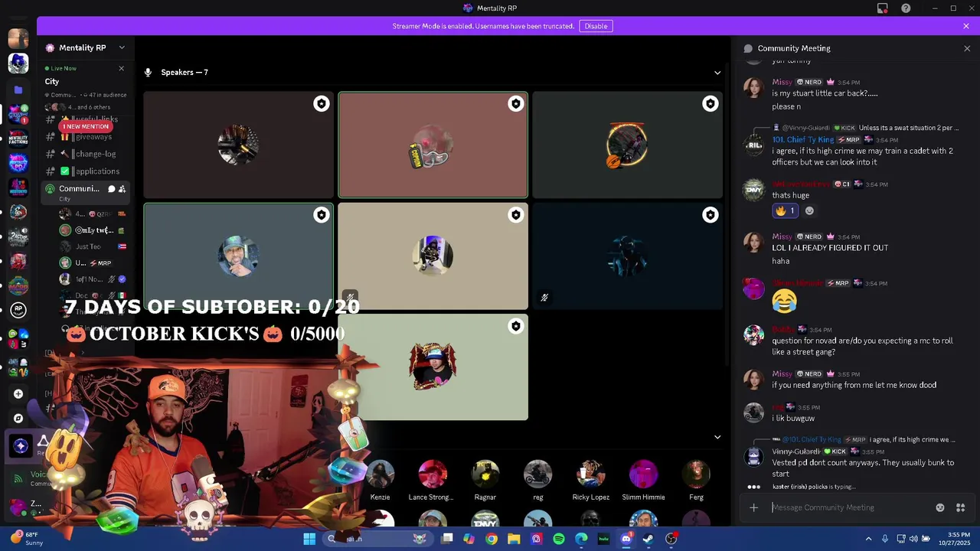Open the server folder icon in sidebar
The height and width of the screenshot is (551, 980).
[x=18, y=90]
